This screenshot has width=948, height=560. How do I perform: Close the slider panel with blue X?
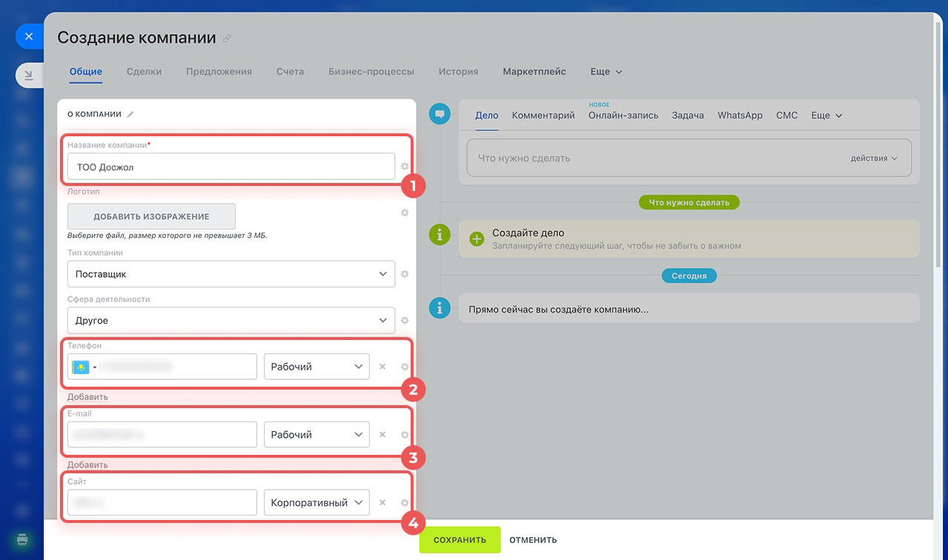29,36
